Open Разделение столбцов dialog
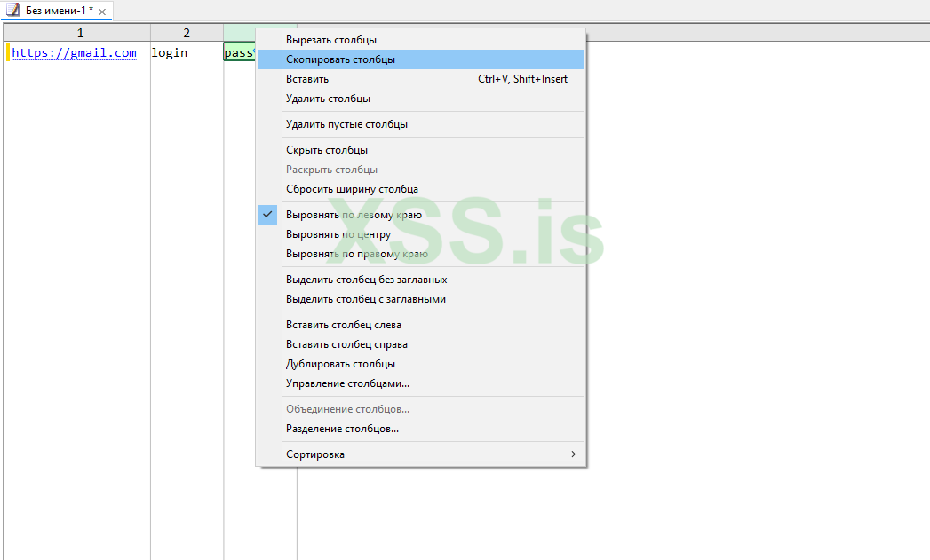This screenshot has width=930, height=560. coord(420,429)
